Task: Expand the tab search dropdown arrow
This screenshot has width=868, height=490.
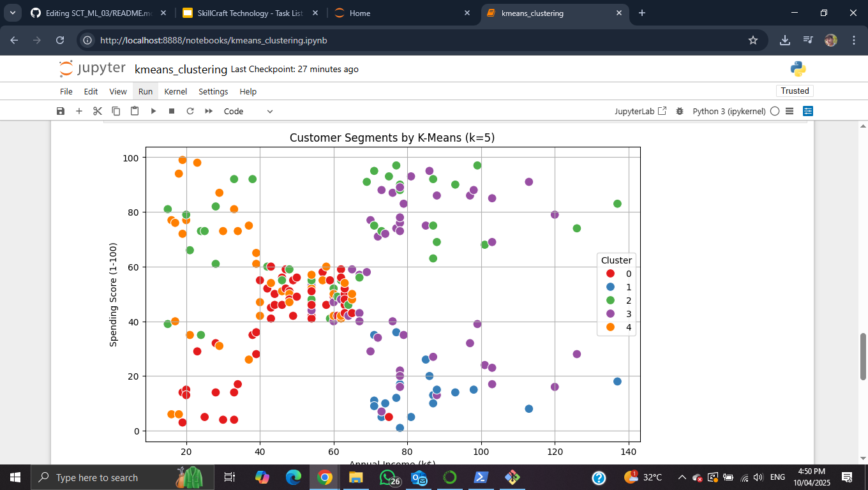Action: click(12, 13)
